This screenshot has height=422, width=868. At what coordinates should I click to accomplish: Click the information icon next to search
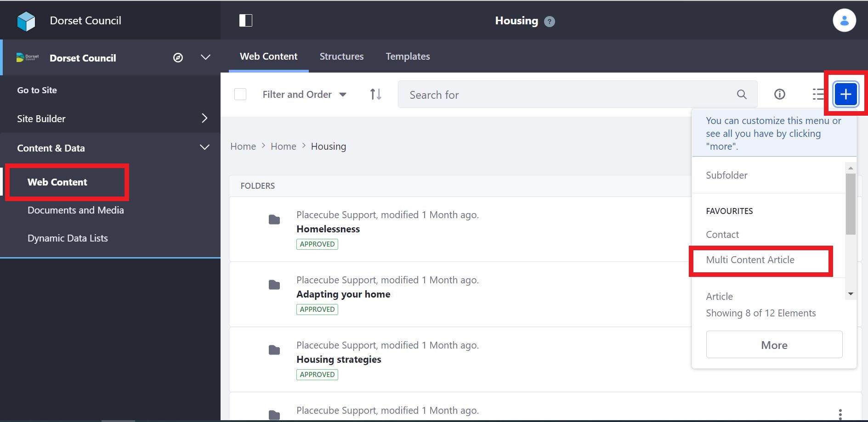pyautogui.click(x=779, y=94)
